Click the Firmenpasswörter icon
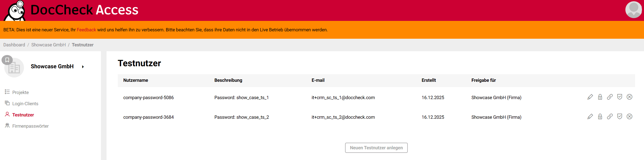Viewport: 644px width, 160px height. pos(7,125)
